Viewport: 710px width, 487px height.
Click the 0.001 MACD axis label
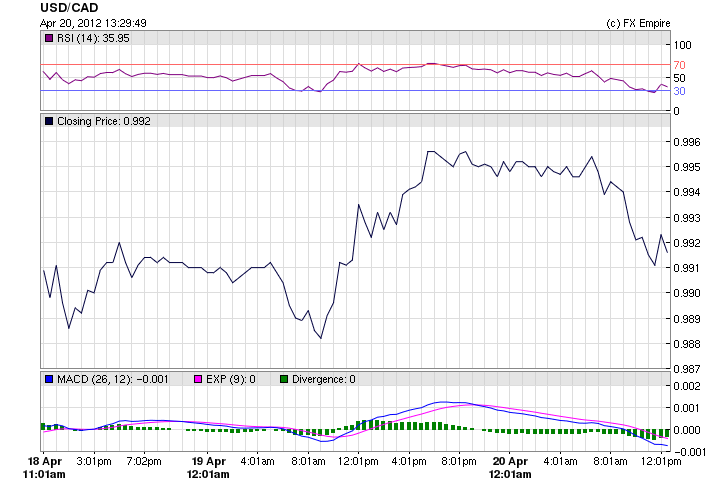click(x=687, y=408)
